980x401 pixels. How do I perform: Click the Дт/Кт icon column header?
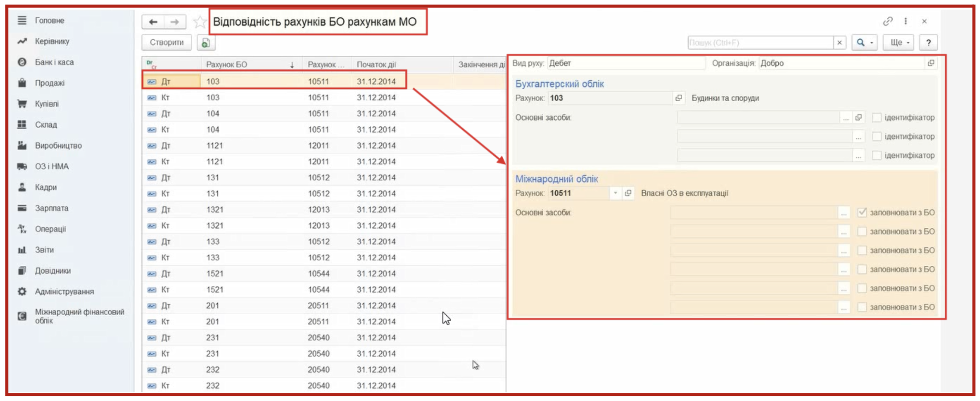point(151,64)
